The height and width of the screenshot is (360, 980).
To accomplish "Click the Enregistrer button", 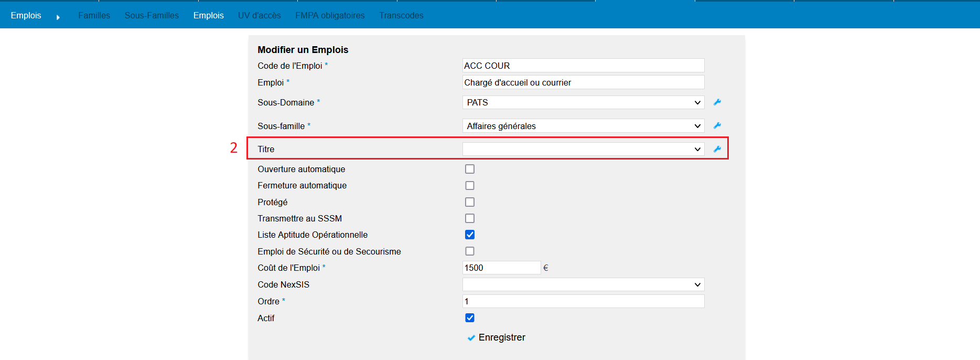I will tap(501, 337).
